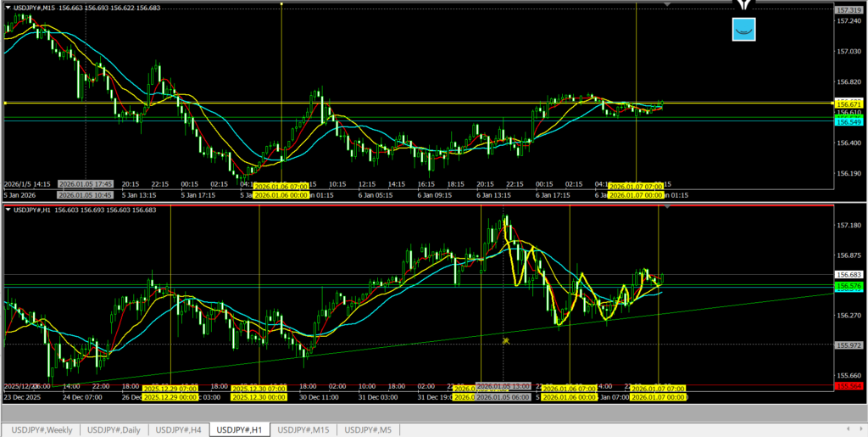Screen dimensions: 868x437
Task: Click the M15 chart shift triangle marker
Action: click(668, 5)
